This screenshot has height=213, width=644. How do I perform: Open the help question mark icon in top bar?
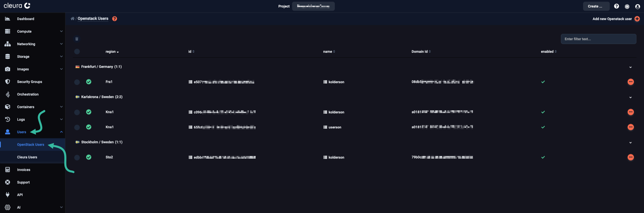tap(616, 6)
